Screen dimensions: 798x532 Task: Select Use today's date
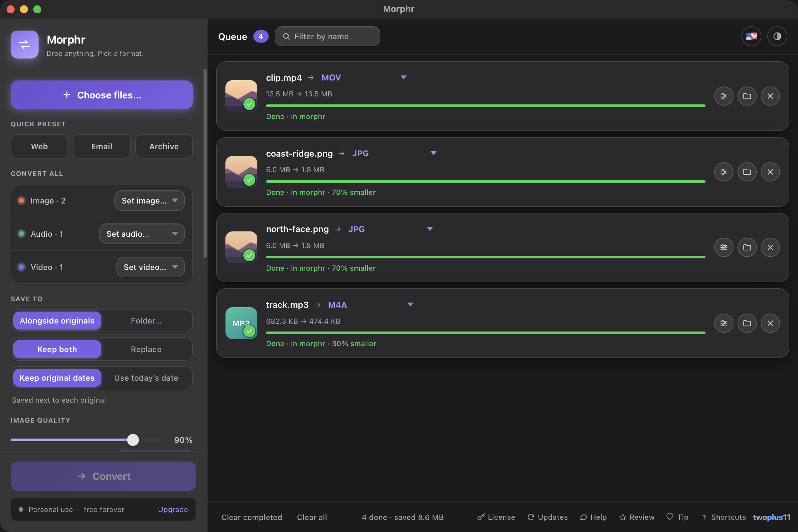click(x=146, y=378)
